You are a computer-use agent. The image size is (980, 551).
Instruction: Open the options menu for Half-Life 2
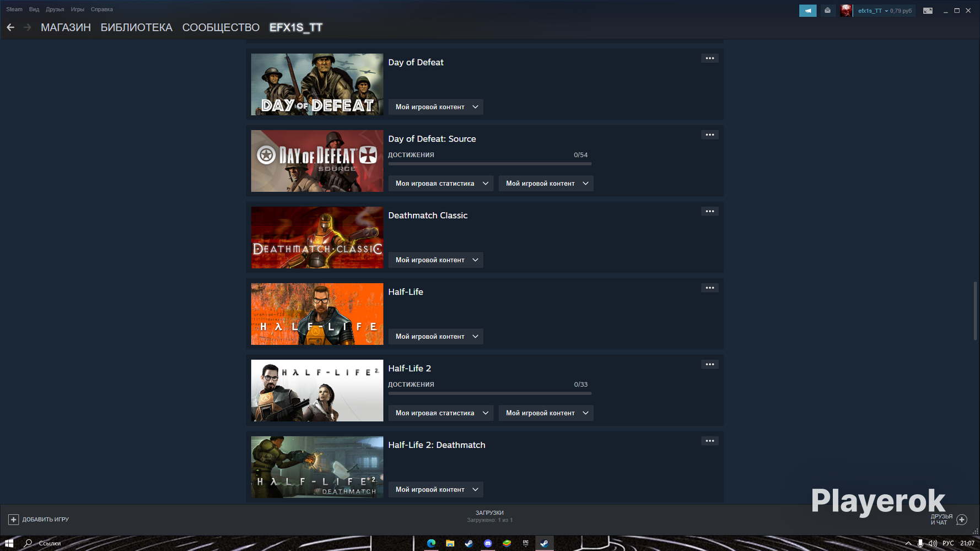[x=709, y=365]
